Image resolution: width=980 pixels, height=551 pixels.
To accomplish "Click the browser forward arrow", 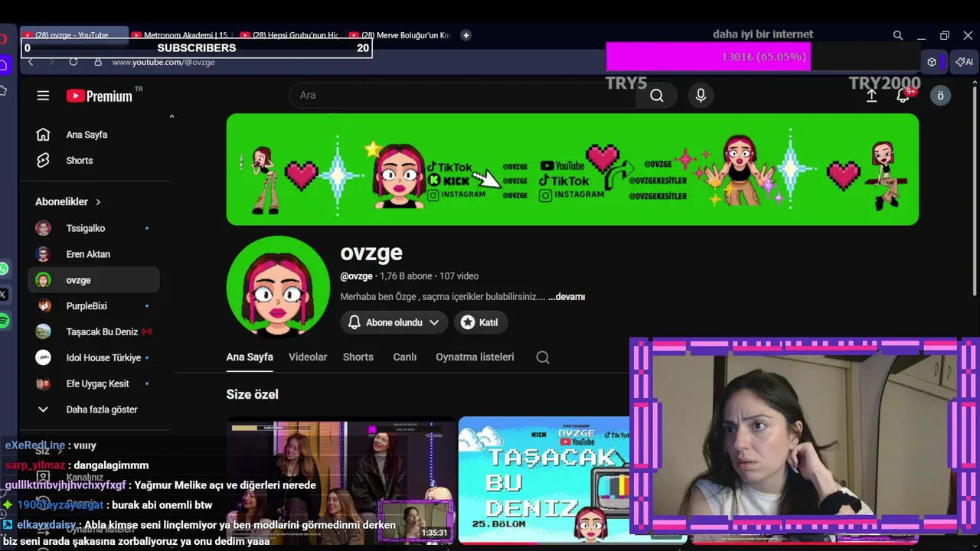I will pos(51,62).
